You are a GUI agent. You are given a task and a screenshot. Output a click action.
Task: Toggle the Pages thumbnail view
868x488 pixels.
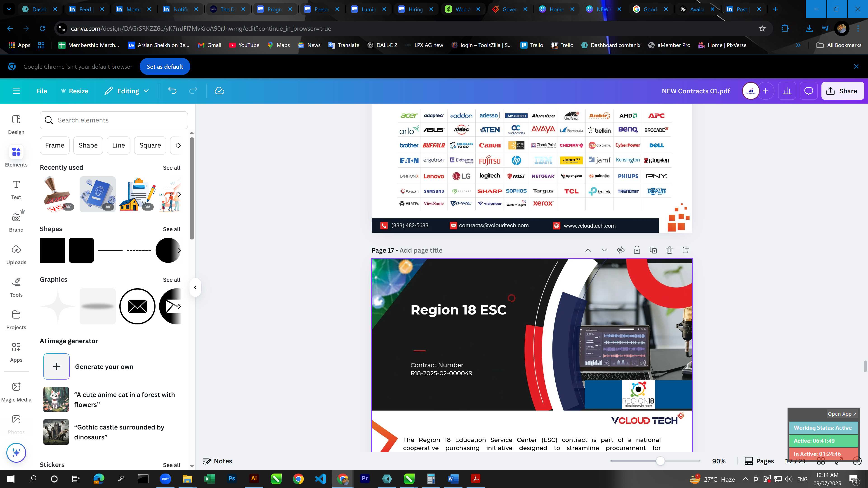[759, 461]
